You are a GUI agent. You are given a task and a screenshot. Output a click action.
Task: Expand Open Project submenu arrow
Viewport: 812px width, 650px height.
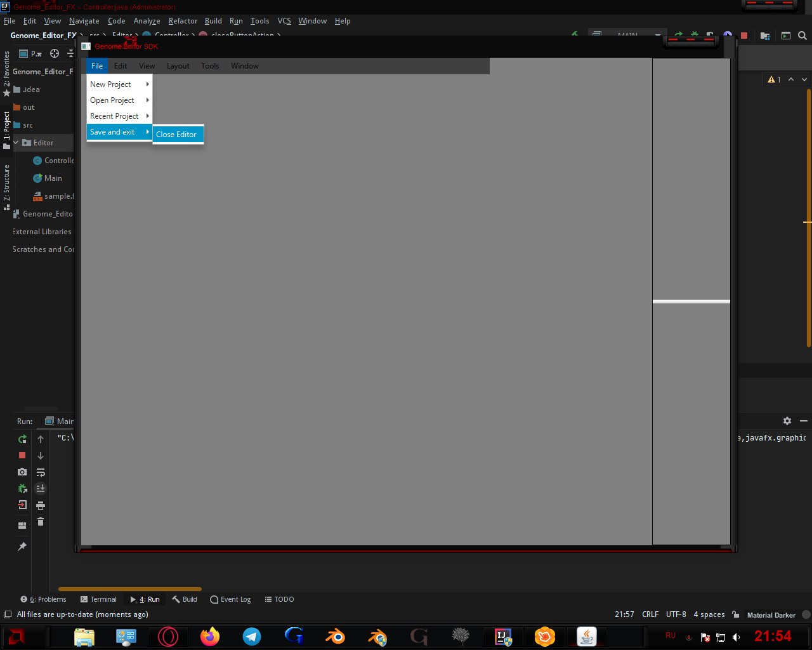[x=147, y=100]
